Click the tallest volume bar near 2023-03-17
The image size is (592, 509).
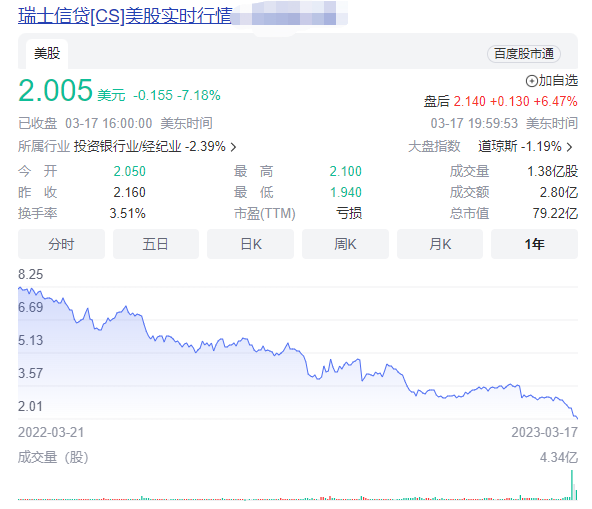572,485
